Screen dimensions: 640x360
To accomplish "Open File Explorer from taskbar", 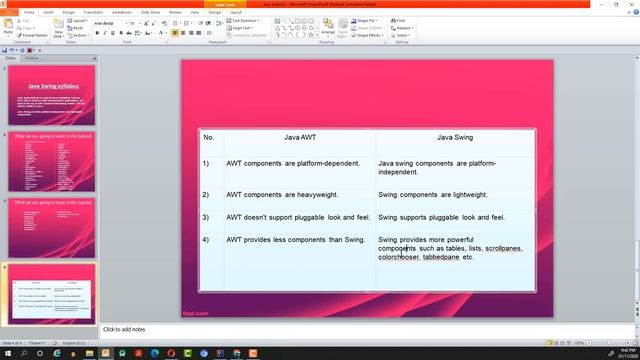I will (x=89, y=353).
